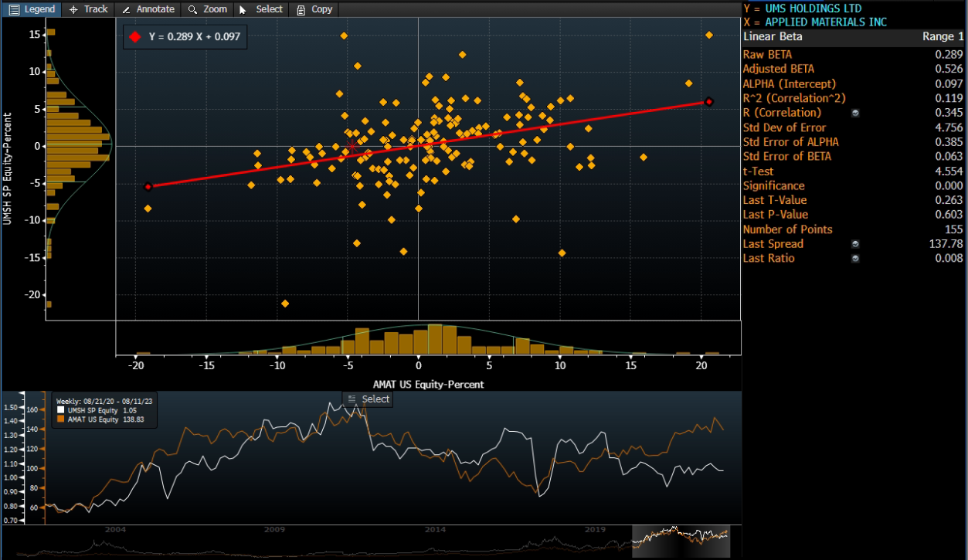Choose the Zoom magnifier tool
Viewport: 968px width, 560px height.
tap(208, 9)
